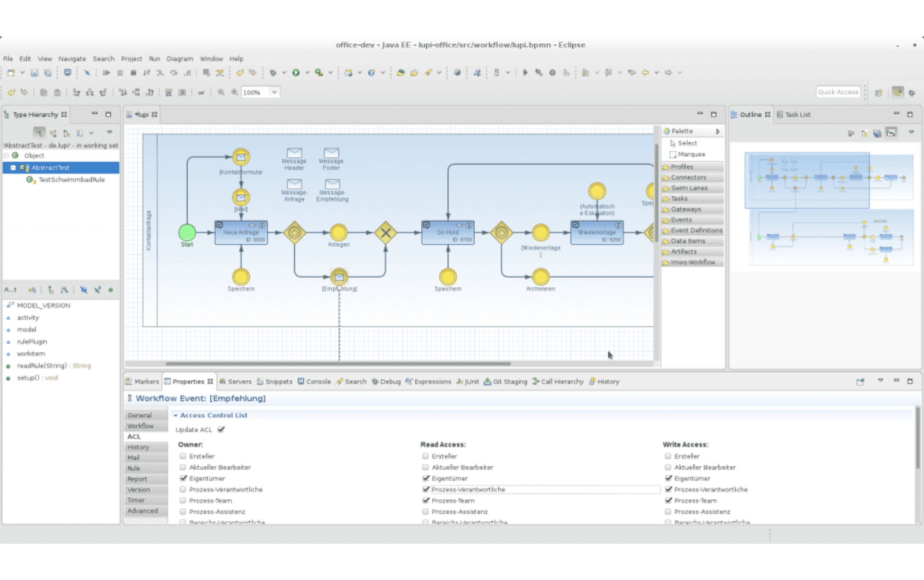
Task: Click the Save All toolbar icon
Action: click(x=48, y=73)
